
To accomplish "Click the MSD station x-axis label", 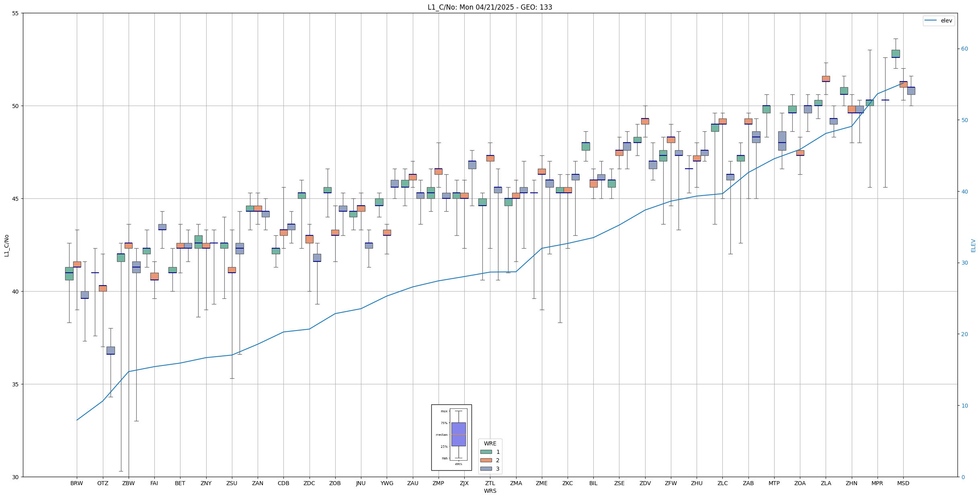I will click(x=903, y=483).
